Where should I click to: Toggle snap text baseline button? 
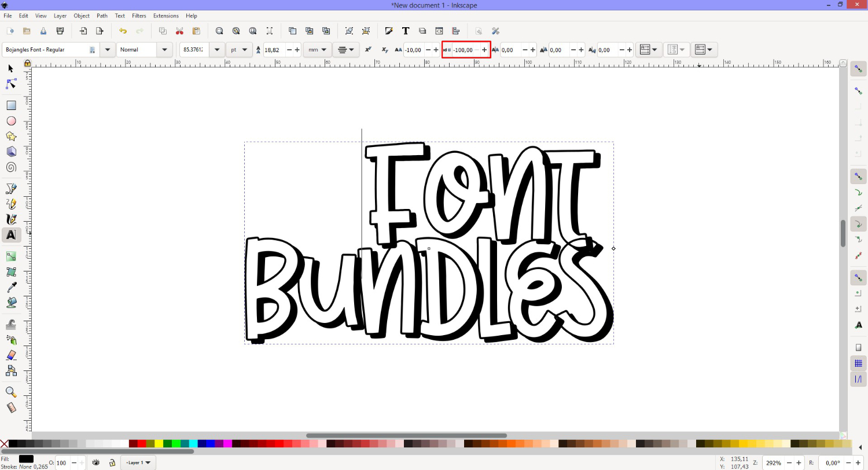[859, 325]
